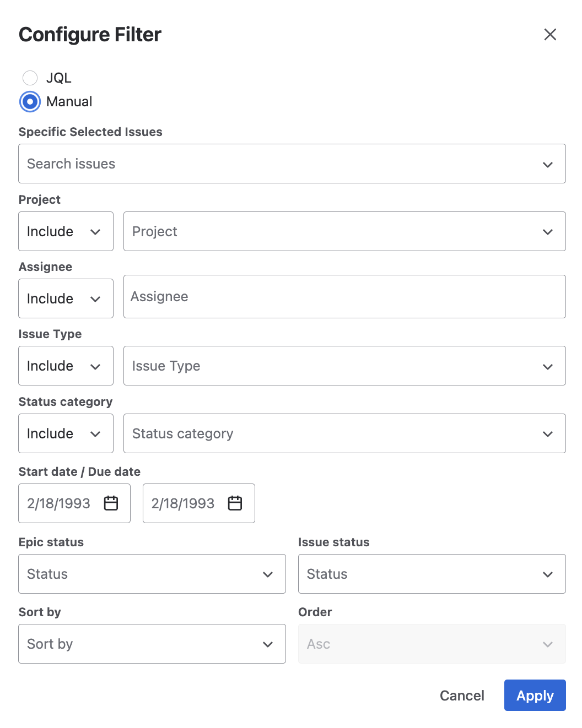Select the JQL radio option

[x=30, y=78]
